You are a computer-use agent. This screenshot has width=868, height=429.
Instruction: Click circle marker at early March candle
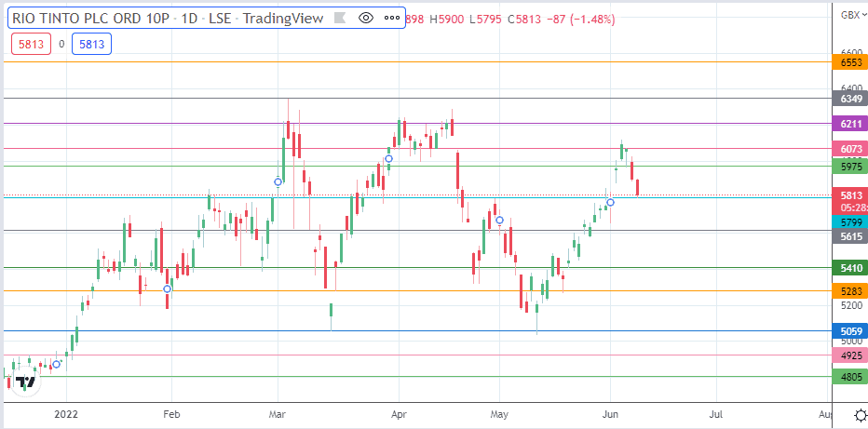tap(278, 181)
